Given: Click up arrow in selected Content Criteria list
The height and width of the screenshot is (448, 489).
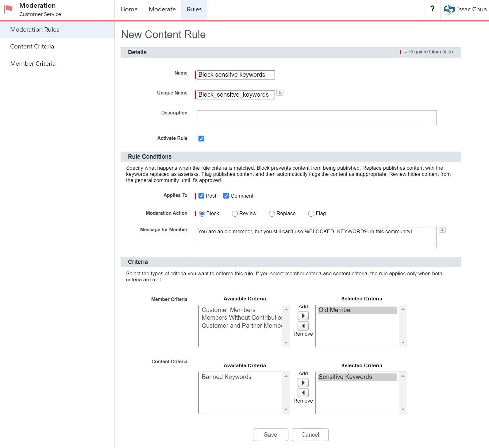Looking at the screenshot, I should coord(403,376).
